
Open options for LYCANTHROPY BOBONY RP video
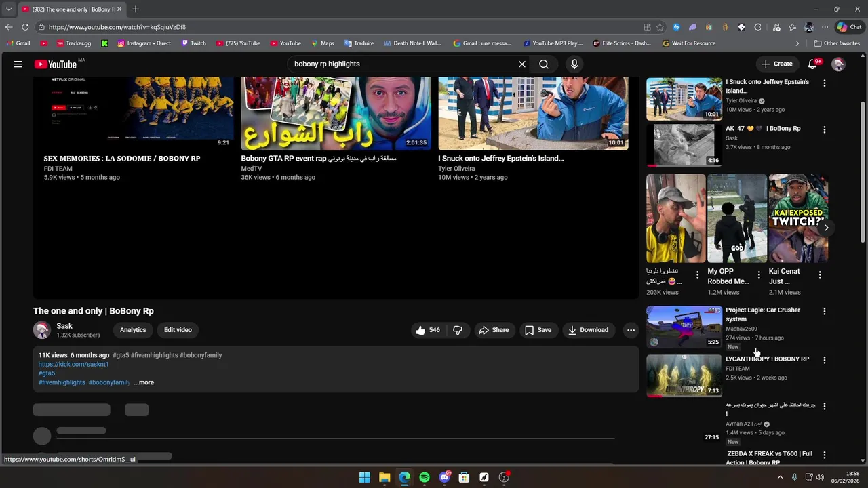[x=825, y=360]
